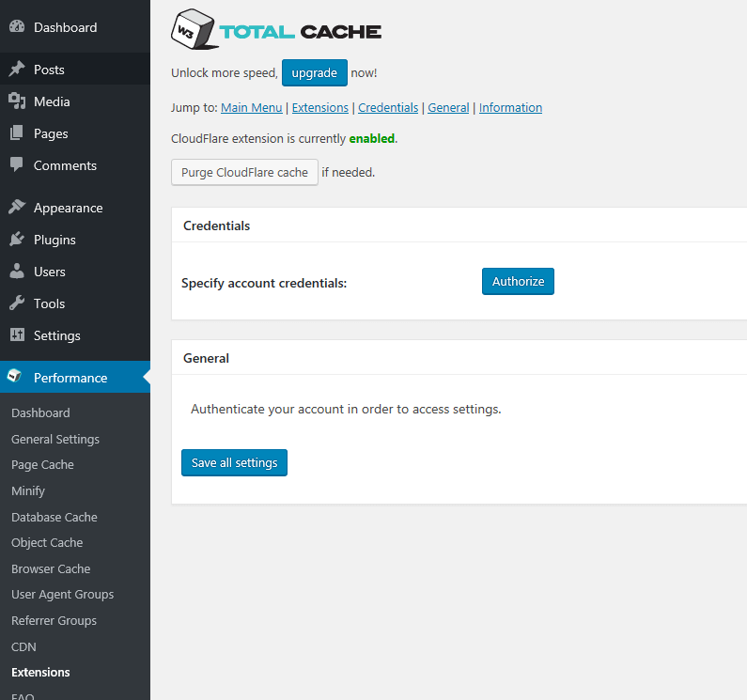Open User Agent Groups page
The width and height of the screenshot is (747, 700).
62,595
